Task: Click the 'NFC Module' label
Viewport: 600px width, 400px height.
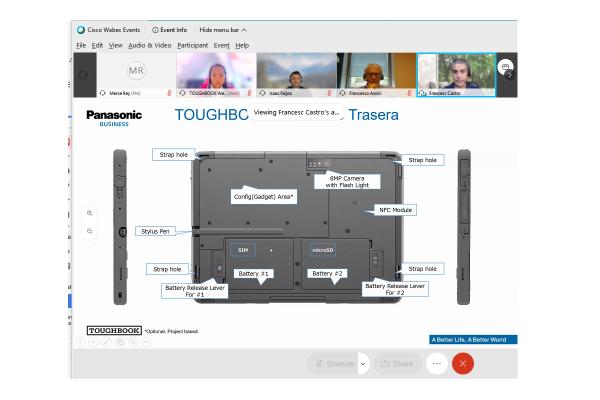Action: pos(395,210)
